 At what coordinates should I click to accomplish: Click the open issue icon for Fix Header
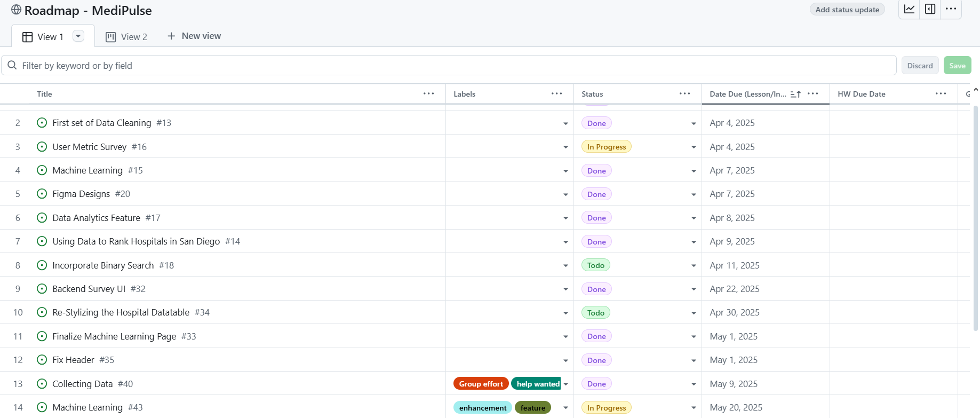pos(42,360)
